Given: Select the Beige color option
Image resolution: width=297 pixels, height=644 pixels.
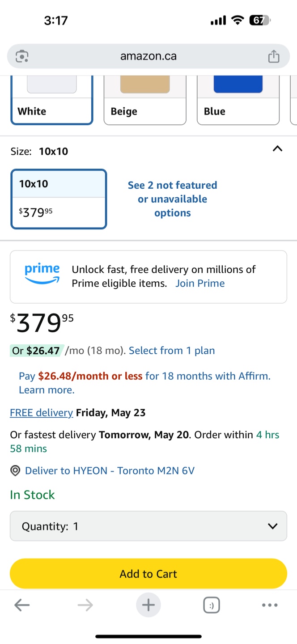Looking at the screenshot, I should pos(145,100).
